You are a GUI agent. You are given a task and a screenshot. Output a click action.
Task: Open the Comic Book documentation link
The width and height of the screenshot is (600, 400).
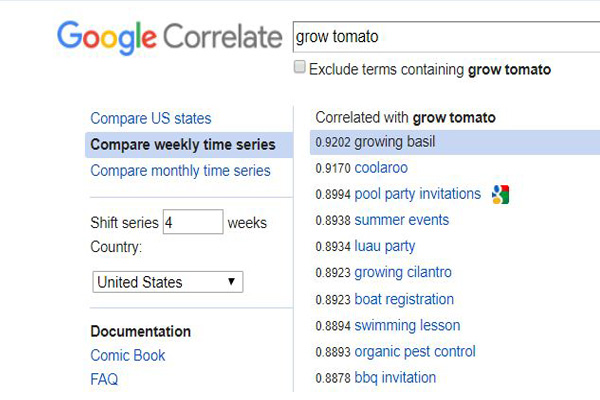128,355
